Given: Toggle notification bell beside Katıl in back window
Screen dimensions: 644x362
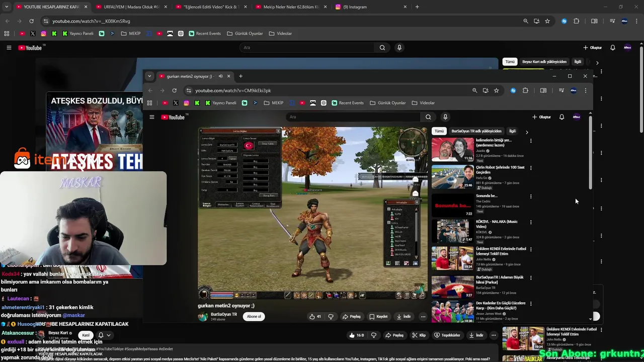Looking at the screenshot, I should tap(101, 335).
